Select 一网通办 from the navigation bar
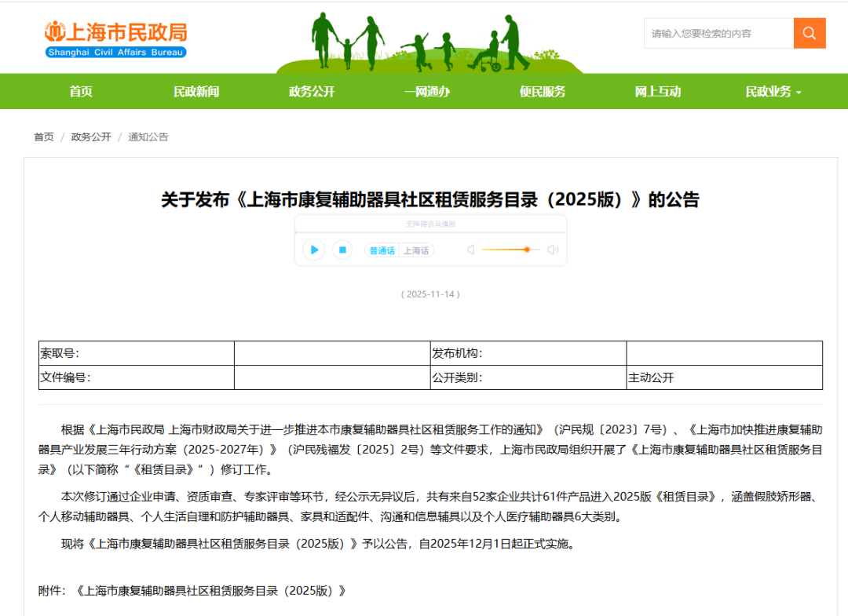The width and height of the screenshot is (848, 616). 427,92
